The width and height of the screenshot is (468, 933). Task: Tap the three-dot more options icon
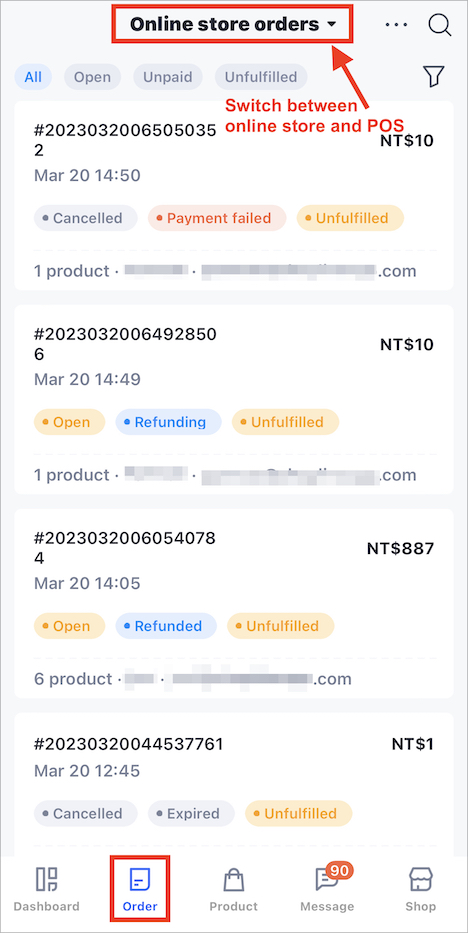click(396, 25)
